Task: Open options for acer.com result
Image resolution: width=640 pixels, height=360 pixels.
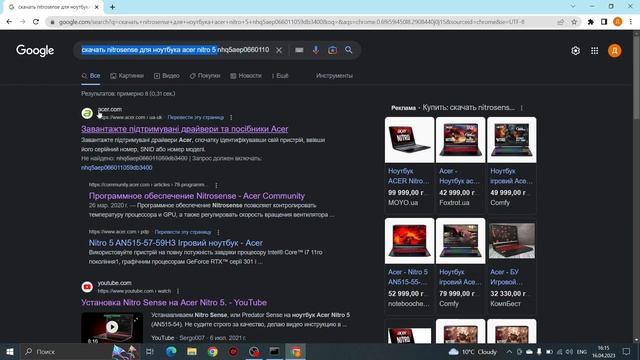Action: pos(231,118)
